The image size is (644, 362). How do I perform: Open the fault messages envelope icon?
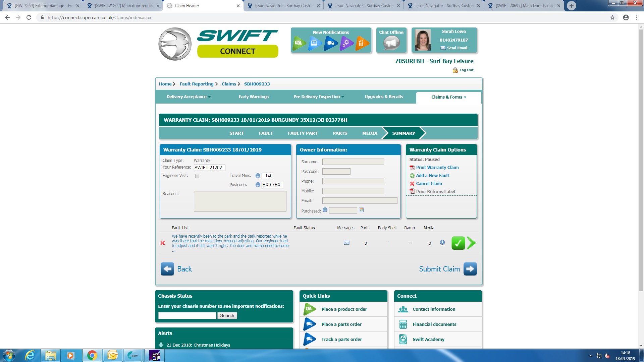(x=346, y=243)
